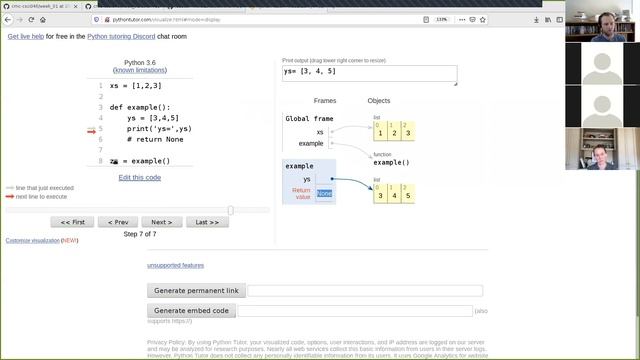Open the known limitations link

pyautogui.click(x=140, y=70)
